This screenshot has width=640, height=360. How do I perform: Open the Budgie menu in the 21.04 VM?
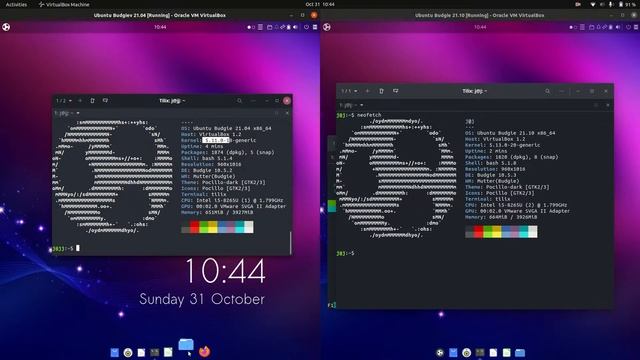6,27
